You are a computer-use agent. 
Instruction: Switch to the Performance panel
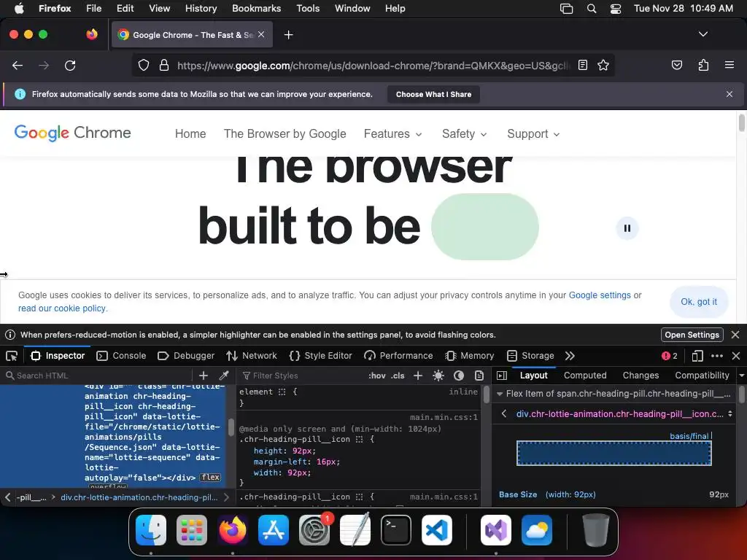click(398, 356)
